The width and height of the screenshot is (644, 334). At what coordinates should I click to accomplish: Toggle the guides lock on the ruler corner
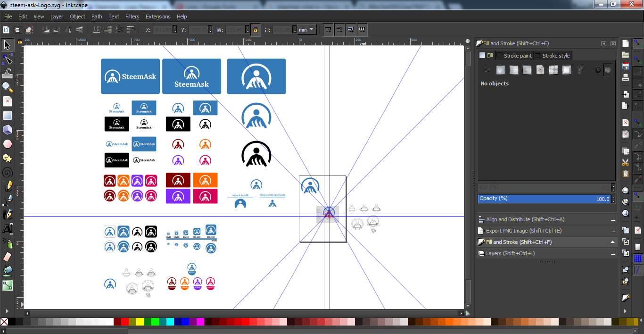click(x=20, y=42)
